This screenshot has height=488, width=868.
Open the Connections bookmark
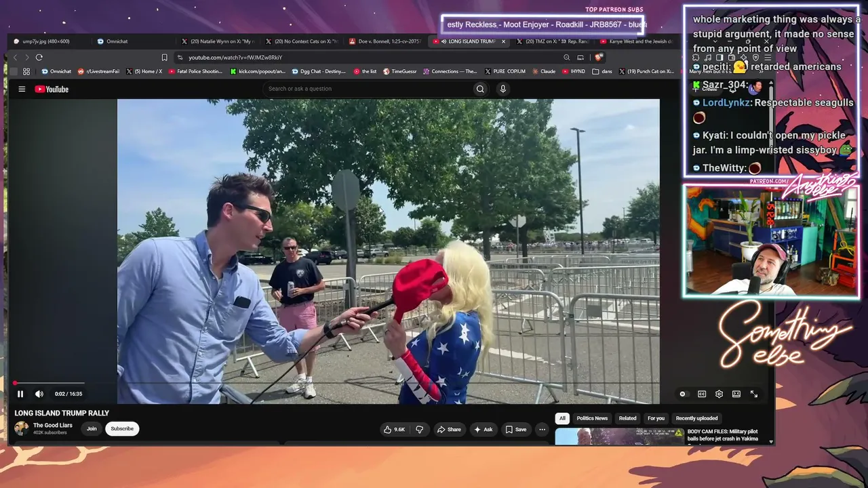450,71
